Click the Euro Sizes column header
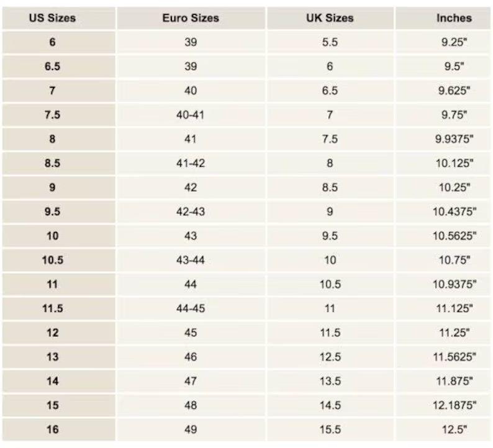 tap(191, 18)
